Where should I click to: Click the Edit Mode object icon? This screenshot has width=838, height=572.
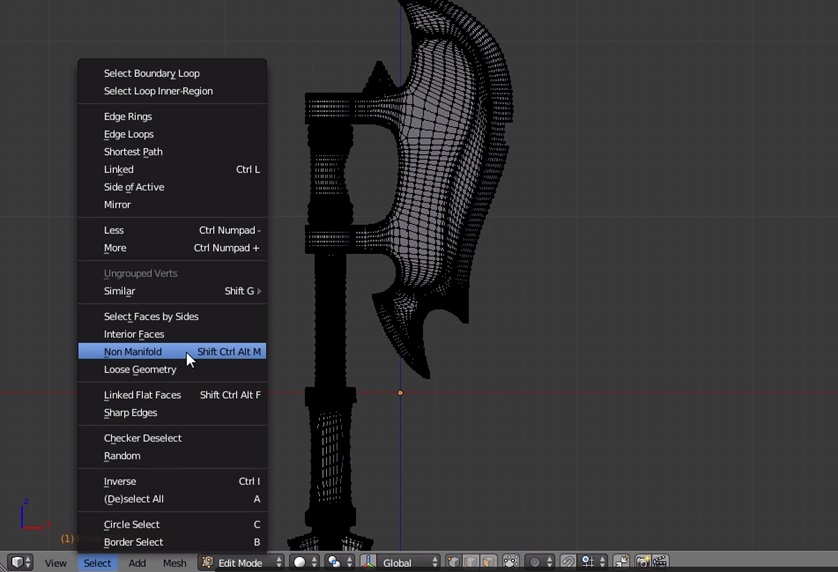point(208,562)
